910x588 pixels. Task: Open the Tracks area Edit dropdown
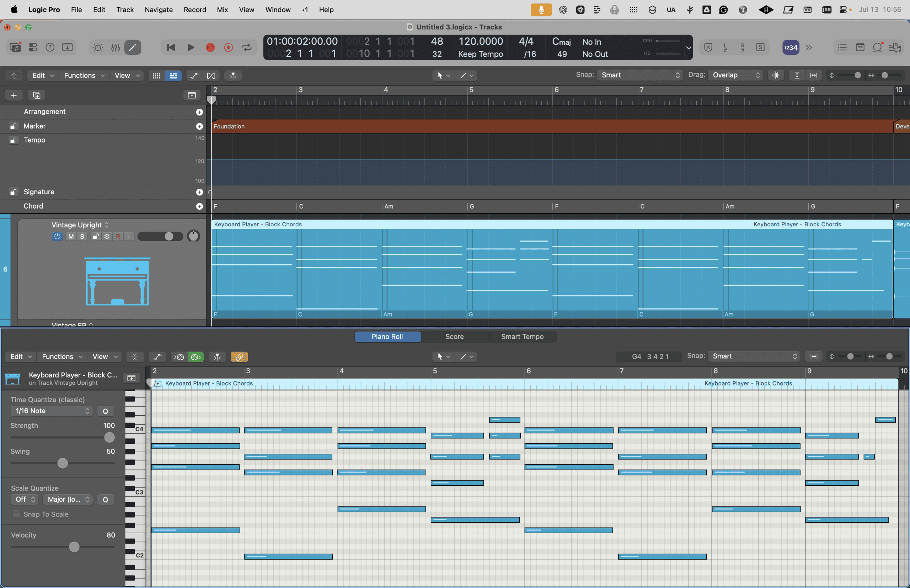tap(43, 76)
